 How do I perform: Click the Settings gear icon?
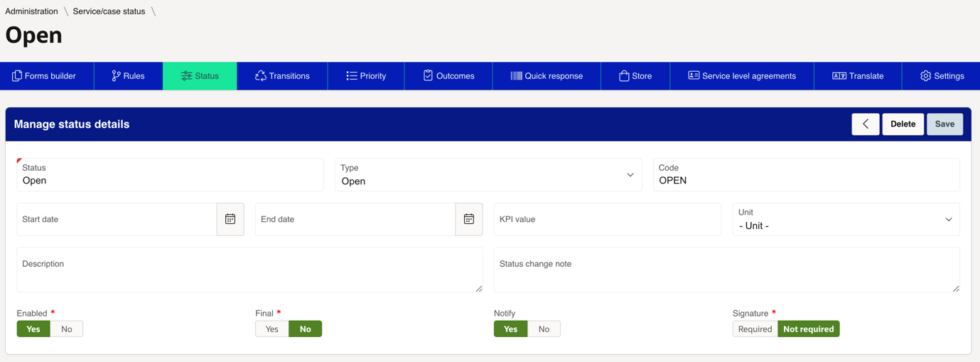click(925, 76)
